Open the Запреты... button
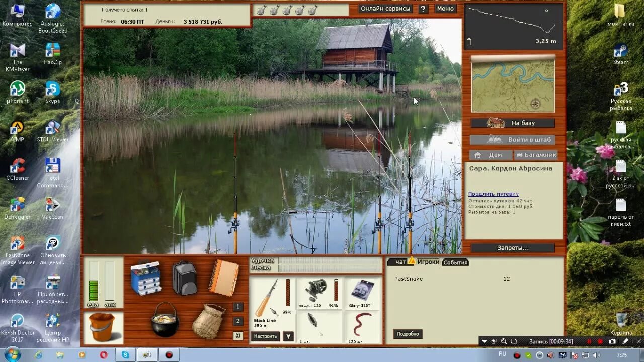Screen dimensions: 644x362 tap(513, 248)
